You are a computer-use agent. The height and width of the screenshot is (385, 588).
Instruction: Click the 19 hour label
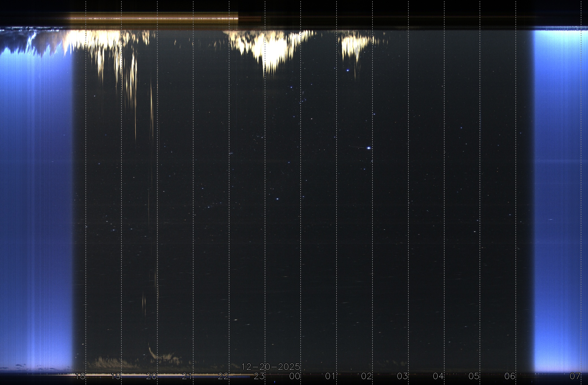(x=116, y=376)
